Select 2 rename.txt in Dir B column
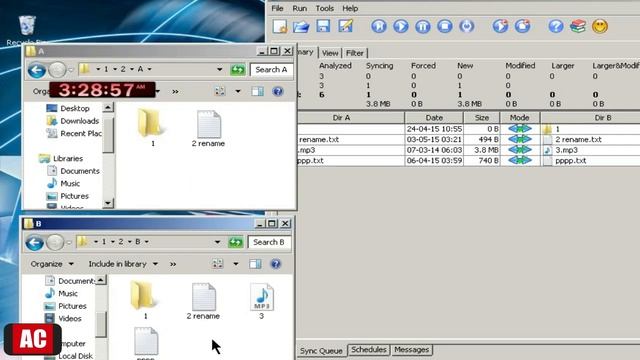This screenshot has width=640, height=360. pyautogui.click(x=578, y=140)
